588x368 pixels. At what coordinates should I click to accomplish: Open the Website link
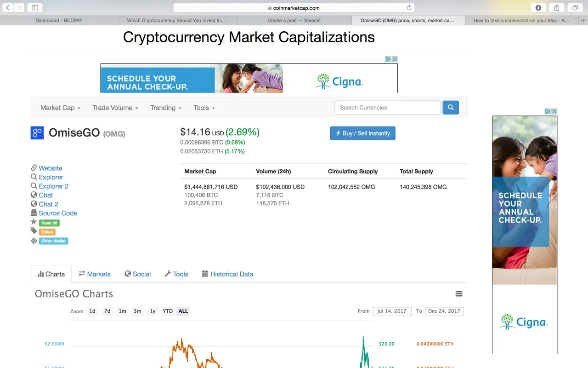51,168
